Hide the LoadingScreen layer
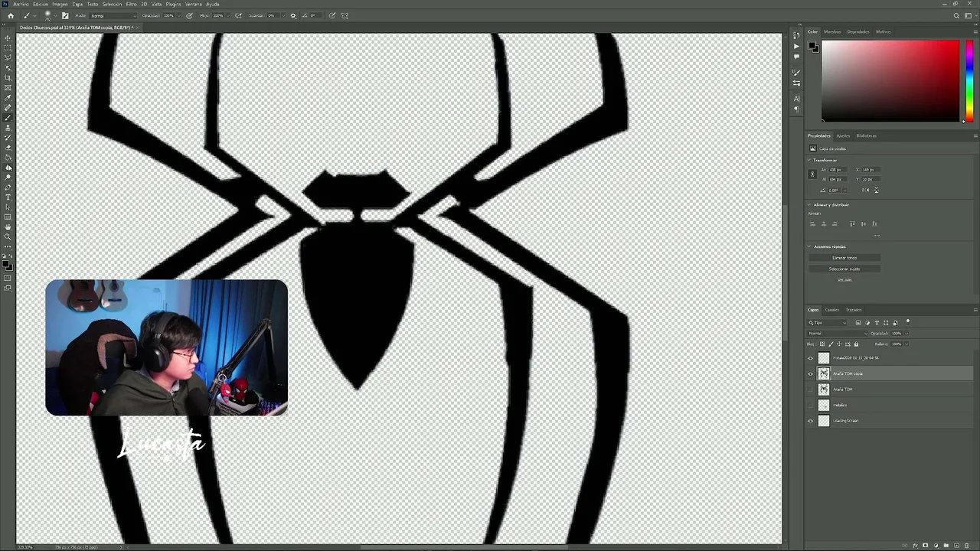This screenshot has width=980, height=551. (x=811, y=420)
